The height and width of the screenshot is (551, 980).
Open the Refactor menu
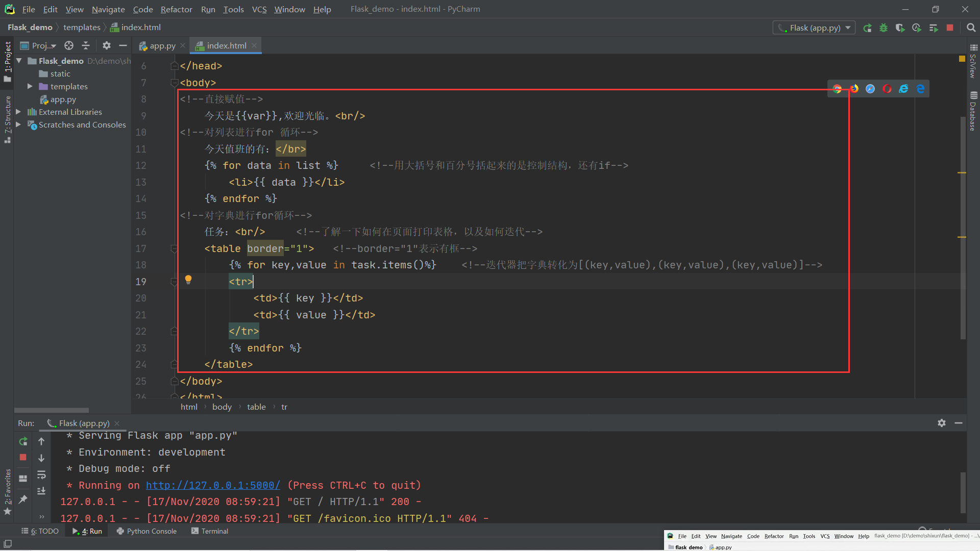pos(176,9)
